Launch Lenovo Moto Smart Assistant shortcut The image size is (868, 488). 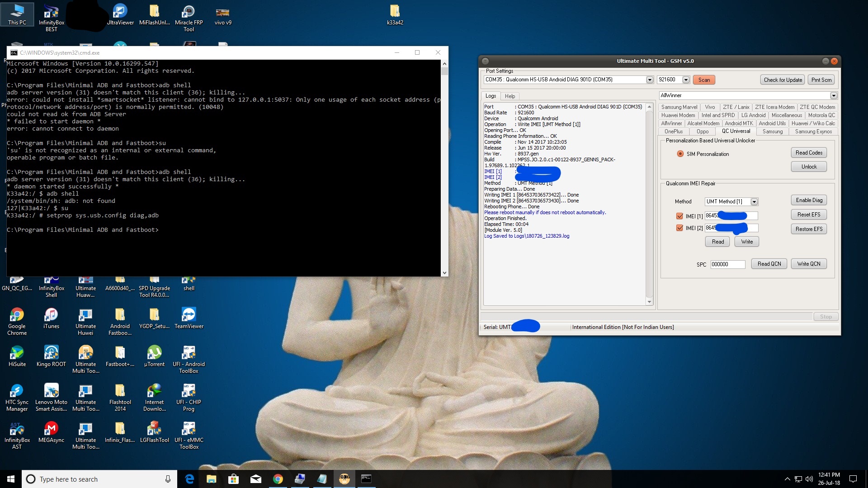[x=52, y=398]
